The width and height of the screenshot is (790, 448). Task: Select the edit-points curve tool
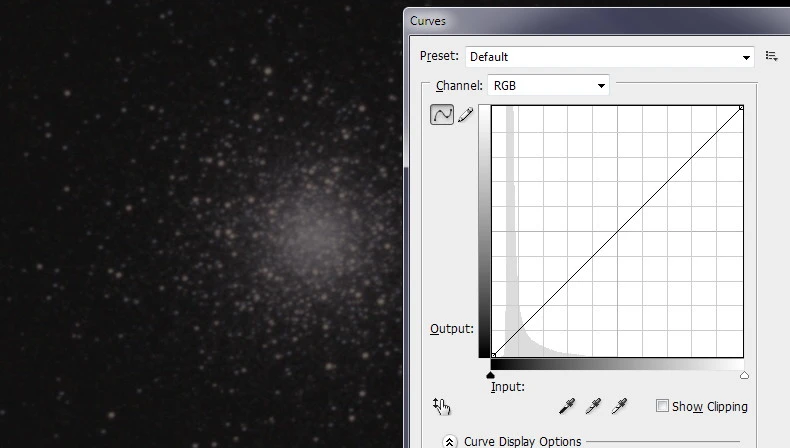click(x=442, y=116)
